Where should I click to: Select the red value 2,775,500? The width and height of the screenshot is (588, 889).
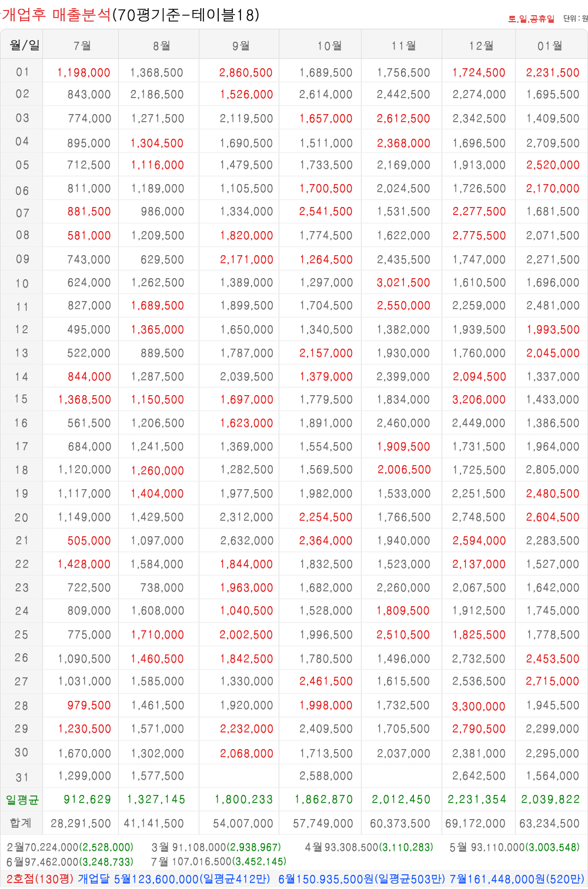click(479, 236)
